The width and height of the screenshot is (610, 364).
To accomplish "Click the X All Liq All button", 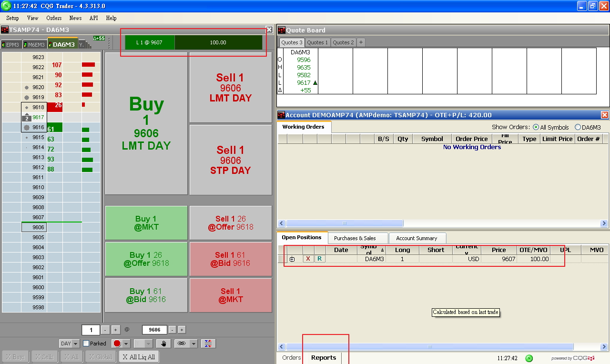I will (x=138, y=357).
